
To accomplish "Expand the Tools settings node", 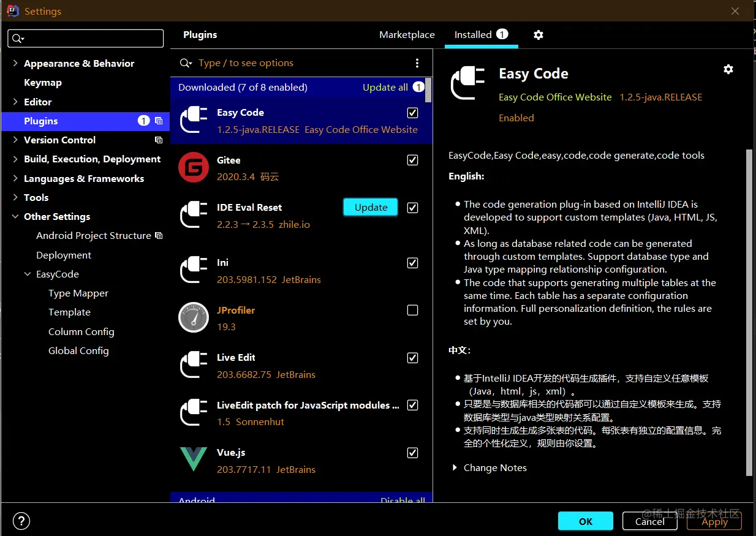I will coord(15,198).
